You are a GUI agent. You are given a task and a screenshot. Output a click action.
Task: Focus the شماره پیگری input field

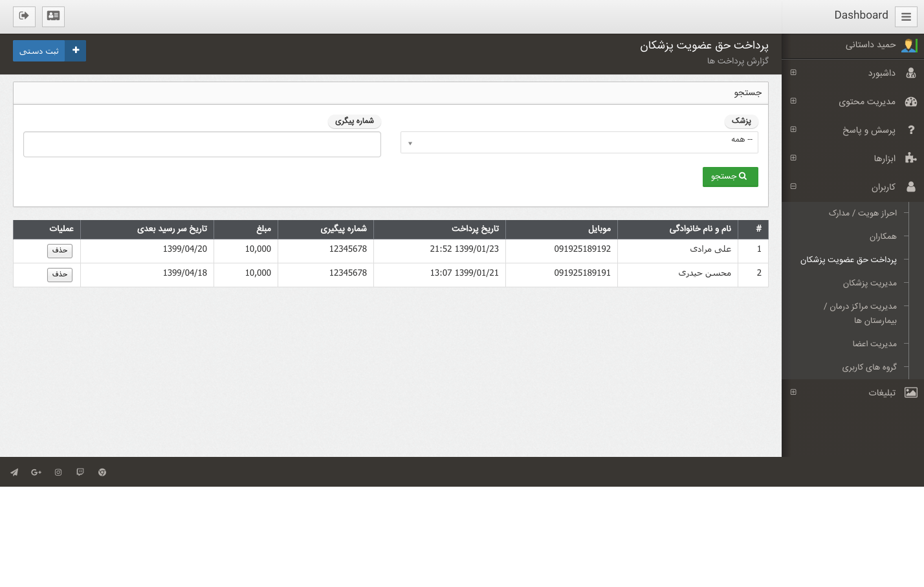click(202, 144)
